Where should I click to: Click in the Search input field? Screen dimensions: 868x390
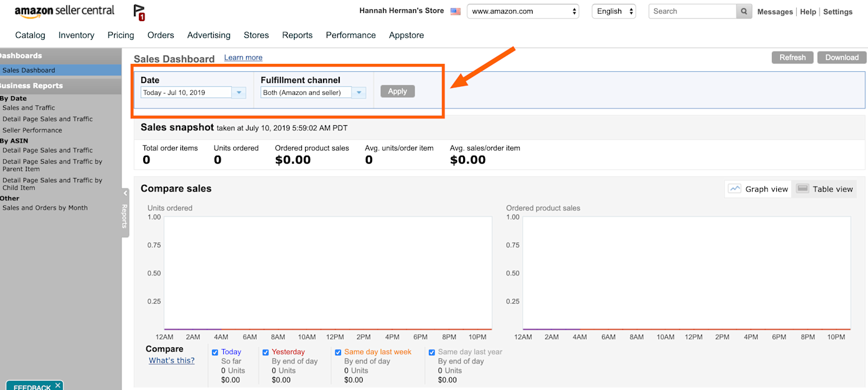pyautogui.click(x=693, y=11)
